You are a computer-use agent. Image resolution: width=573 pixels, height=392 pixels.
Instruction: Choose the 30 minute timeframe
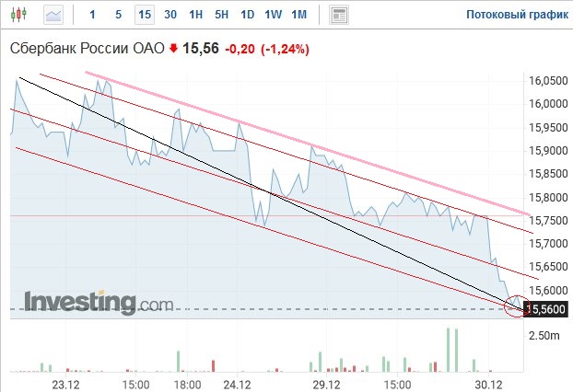(170, 15)
